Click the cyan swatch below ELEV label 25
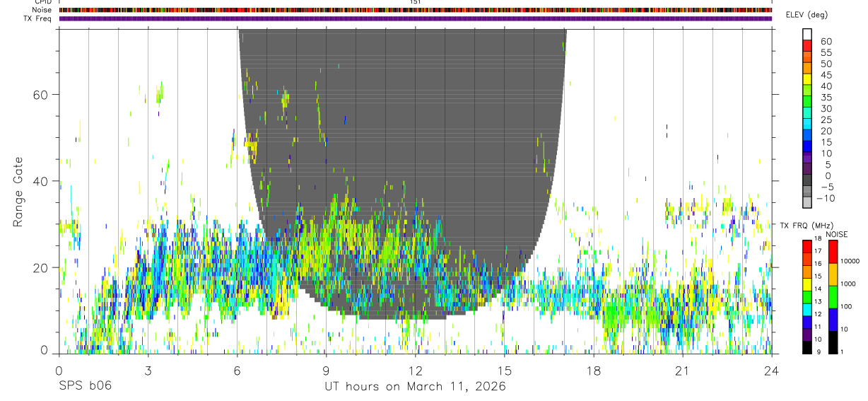Screen dimensions: 868x401 coord(807,124)
